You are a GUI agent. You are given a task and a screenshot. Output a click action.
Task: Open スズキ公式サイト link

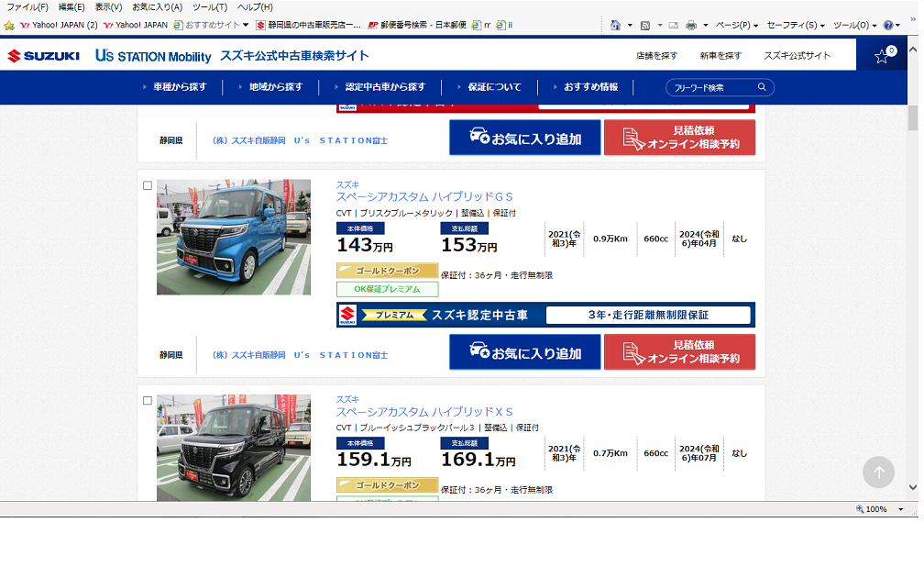(x=797, y=55)
